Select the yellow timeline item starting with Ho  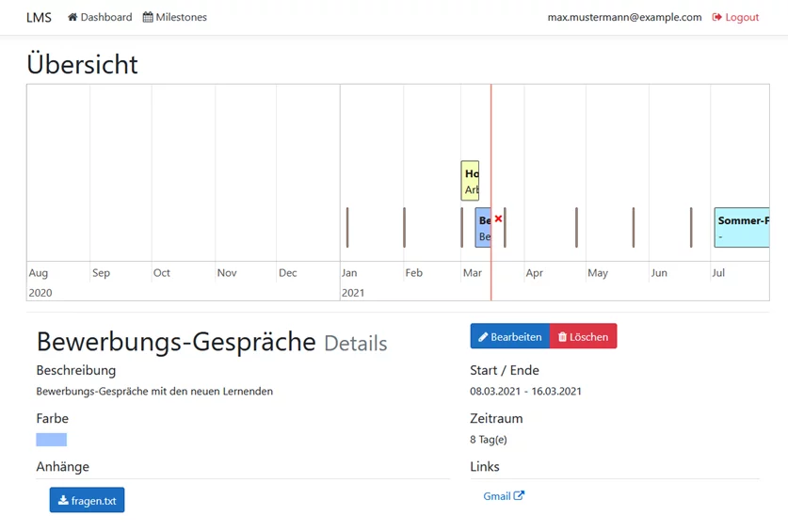coord(470,181)
